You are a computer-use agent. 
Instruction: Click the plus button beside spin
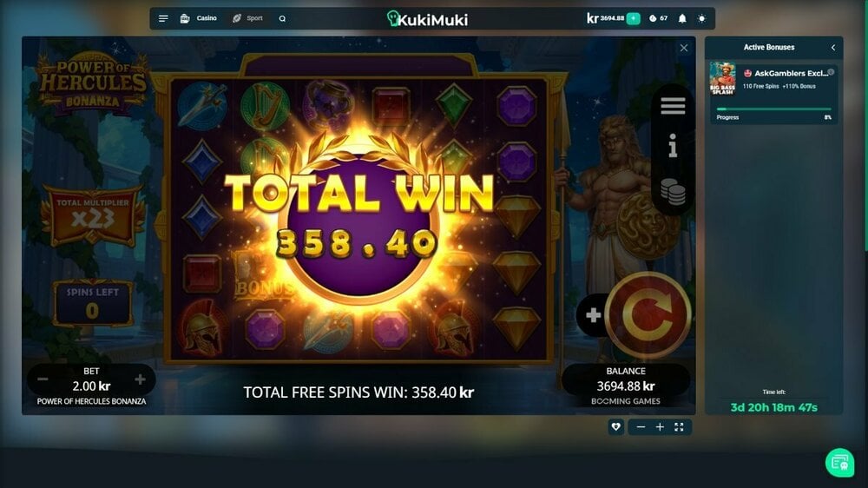pyautogui.click(x=593, y=315)
